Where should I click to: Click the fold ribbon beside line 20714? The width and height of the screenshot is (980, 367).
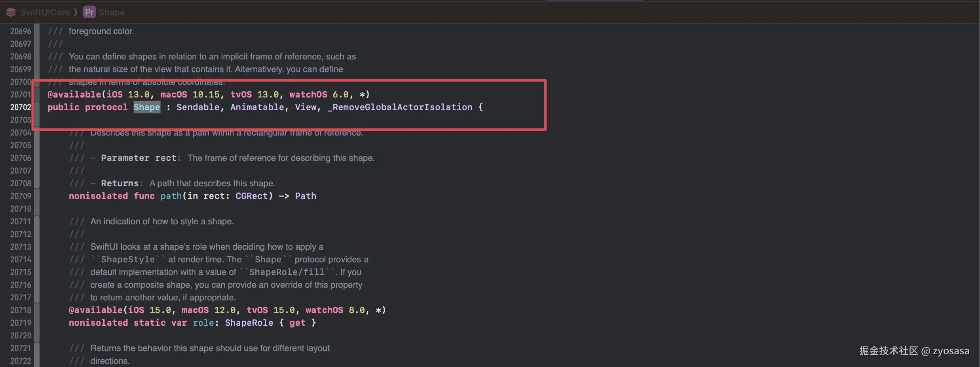click(x=37, y=259)
